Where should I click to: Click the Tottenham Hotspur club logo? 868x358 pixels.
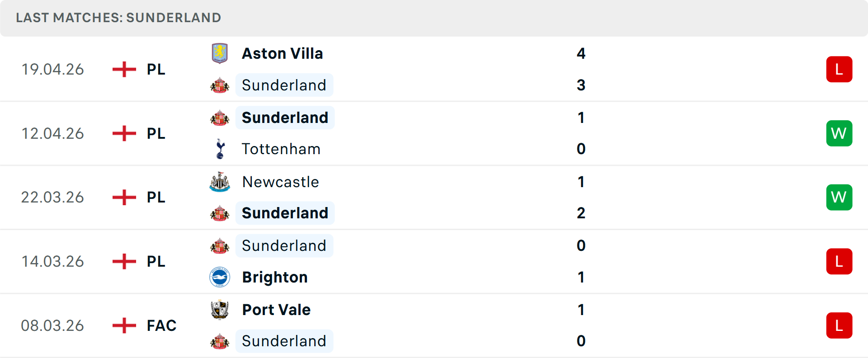(220, 149)
